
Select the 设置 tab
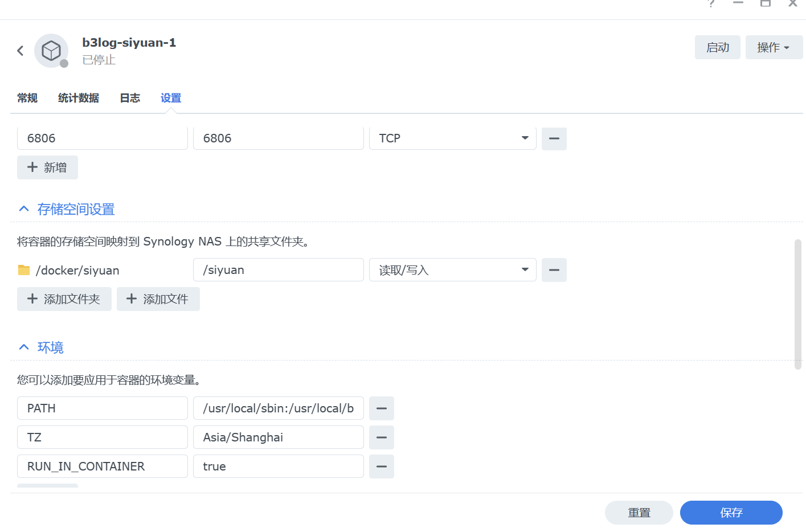pyautogui.click(x=171, y=98)
